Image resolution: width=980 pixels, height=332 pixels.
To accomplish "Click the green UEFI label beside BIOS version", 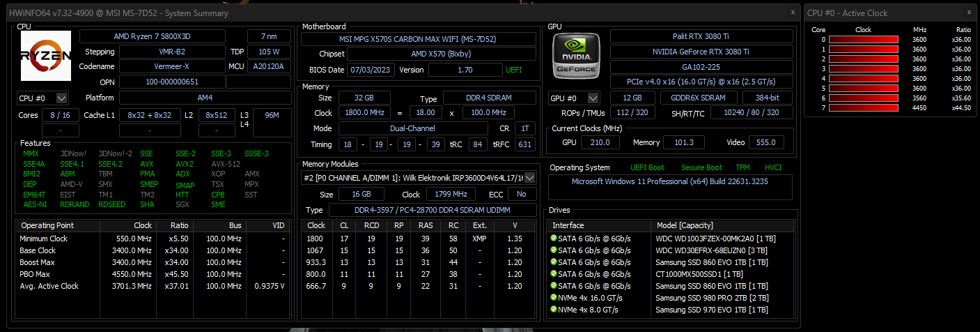I will pos(513,70).
